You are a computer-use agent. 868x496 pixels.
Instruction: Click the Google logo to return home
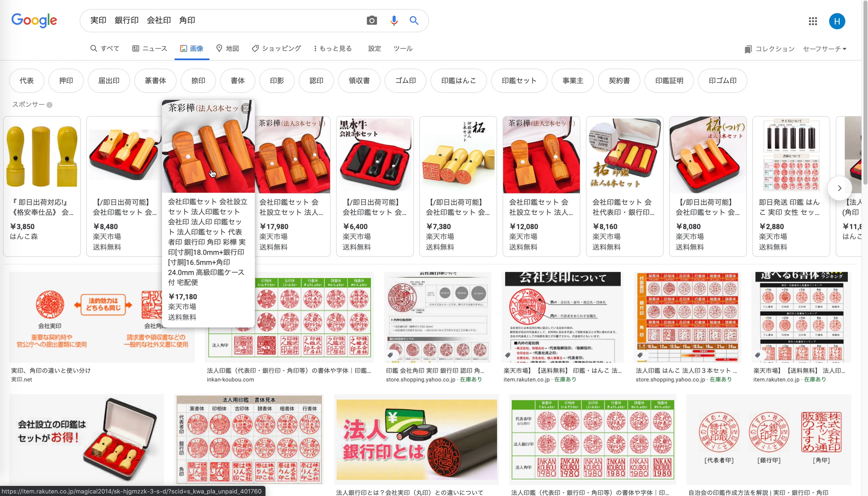coord(34,20)
